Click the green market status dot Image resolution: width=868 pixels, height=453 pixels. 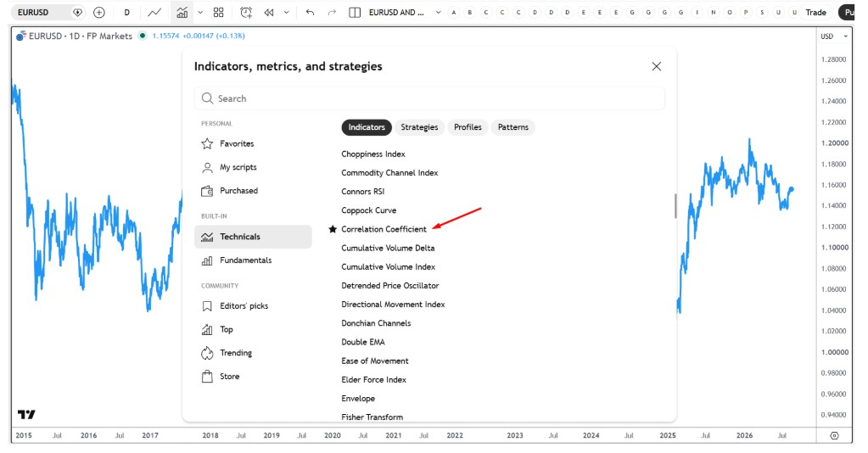(x=143, y=36)
